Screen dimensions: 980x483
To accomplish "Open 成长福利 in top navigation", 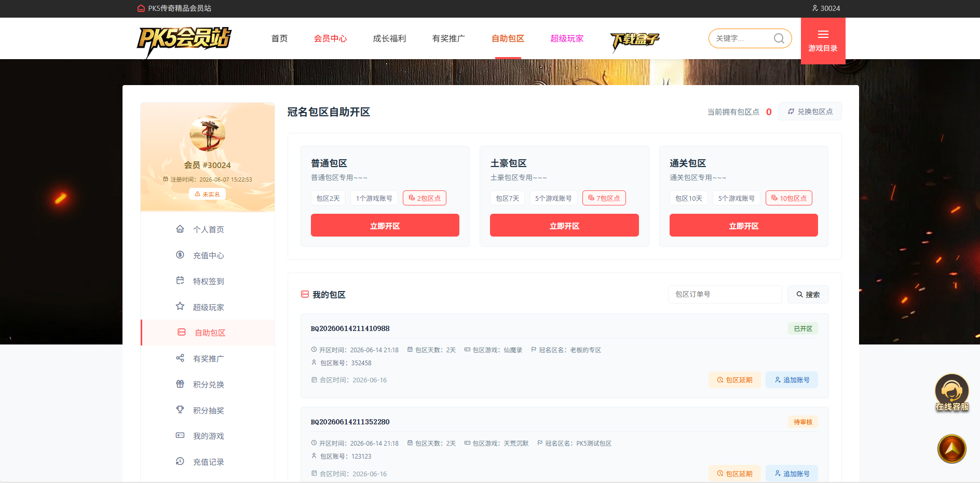I will coord(389,38).
